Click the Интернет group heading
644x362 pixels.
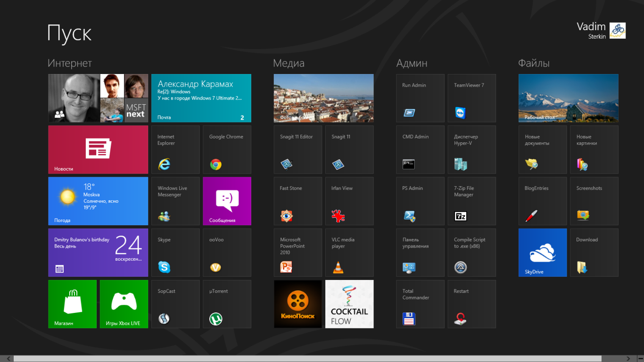(70, 63)
